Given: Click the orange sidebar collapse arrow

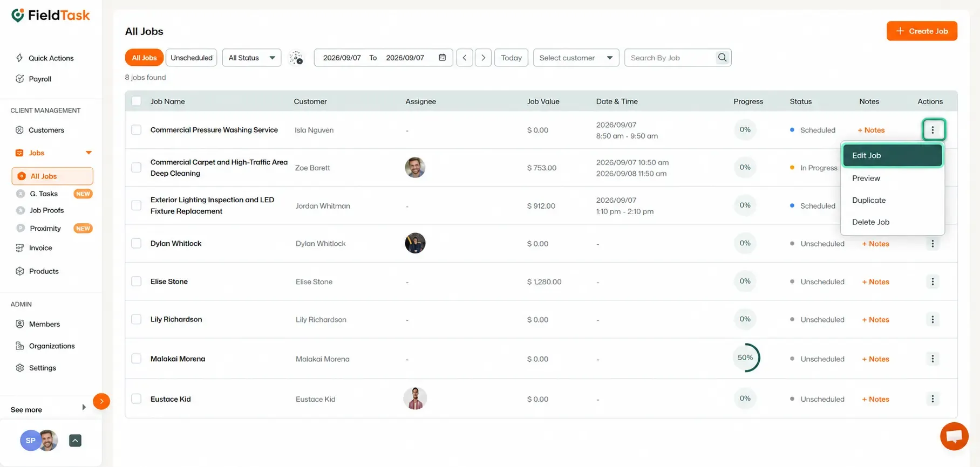Looking at the screenshot, I should point(101,401).
